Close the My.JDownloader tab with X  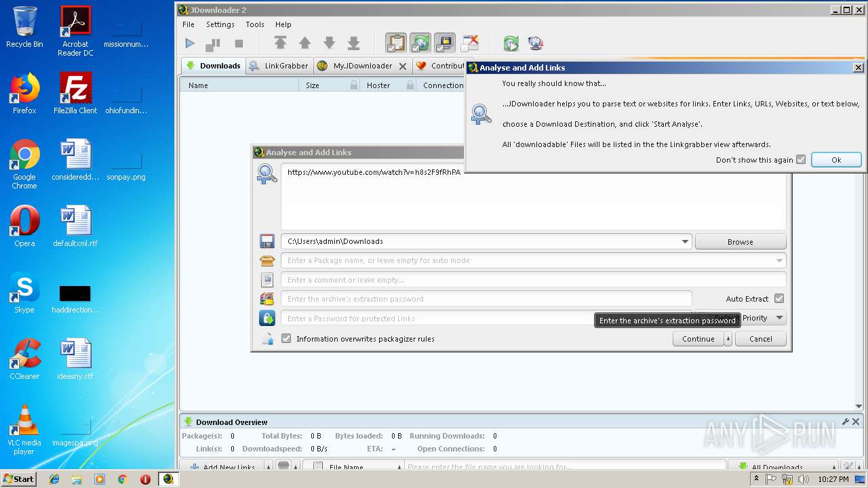[403, 66]
